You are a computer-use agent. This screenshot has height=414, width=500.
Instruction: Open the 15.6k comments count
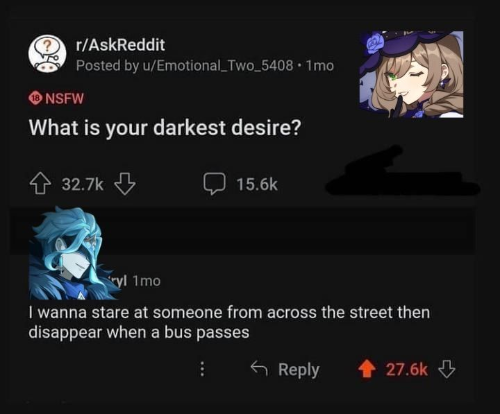[x=257, y=184]
